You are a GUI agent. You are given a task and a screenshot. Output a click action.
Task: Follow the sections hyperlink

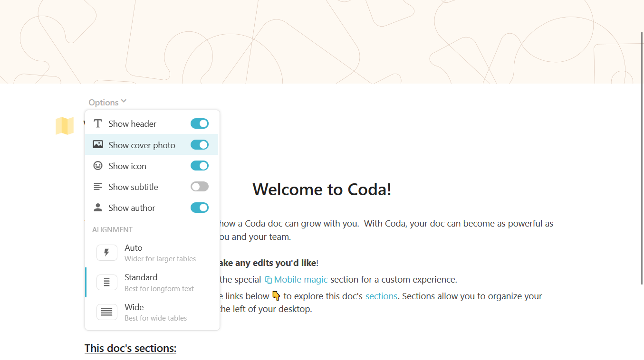tap(381, 296)
